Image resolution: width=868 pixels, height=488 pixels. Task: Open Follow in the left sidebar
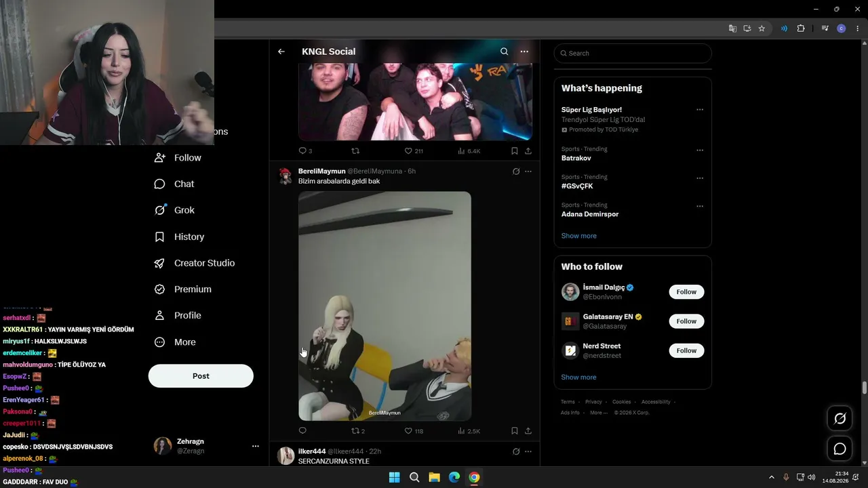coord(178,158)
